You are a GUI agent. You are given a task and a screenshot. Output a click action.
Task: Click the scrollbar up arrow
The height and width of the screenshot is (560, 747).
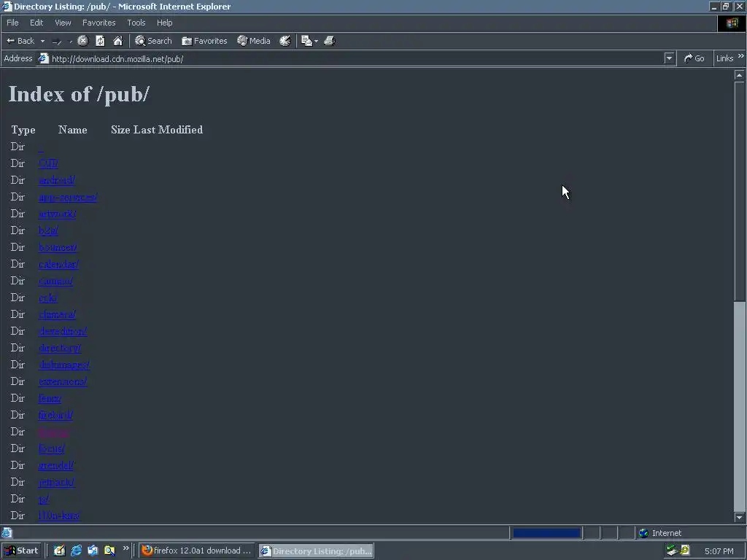tap(739, 75)
